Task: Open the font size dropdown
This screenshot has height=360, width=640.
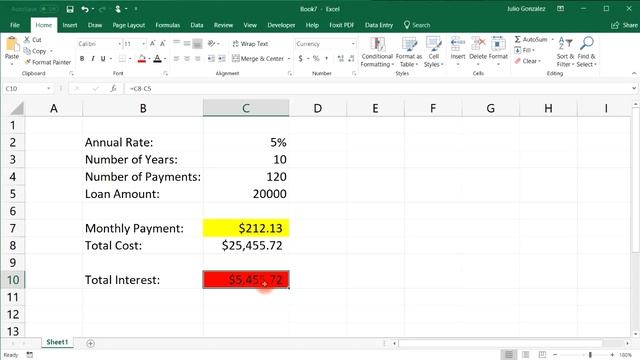Action: pos(144,44)
